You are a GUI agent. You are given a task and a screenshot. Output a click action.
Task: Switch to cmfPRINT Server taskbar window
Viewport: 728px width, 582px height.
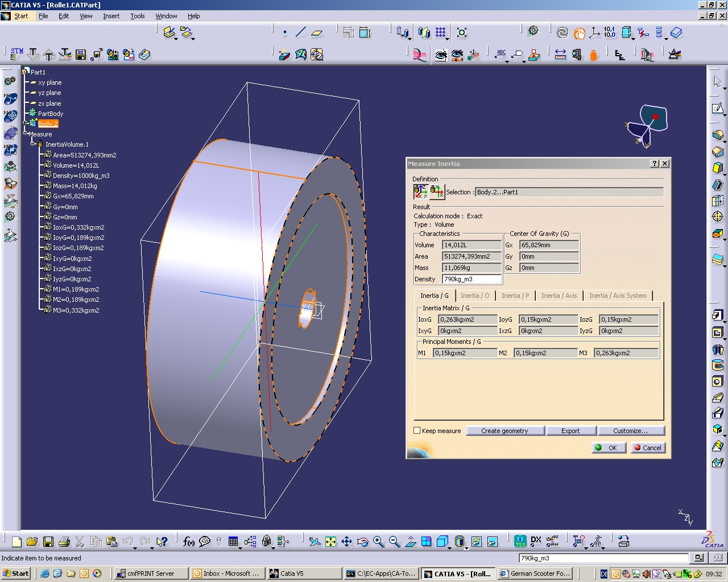click(150, 573)
